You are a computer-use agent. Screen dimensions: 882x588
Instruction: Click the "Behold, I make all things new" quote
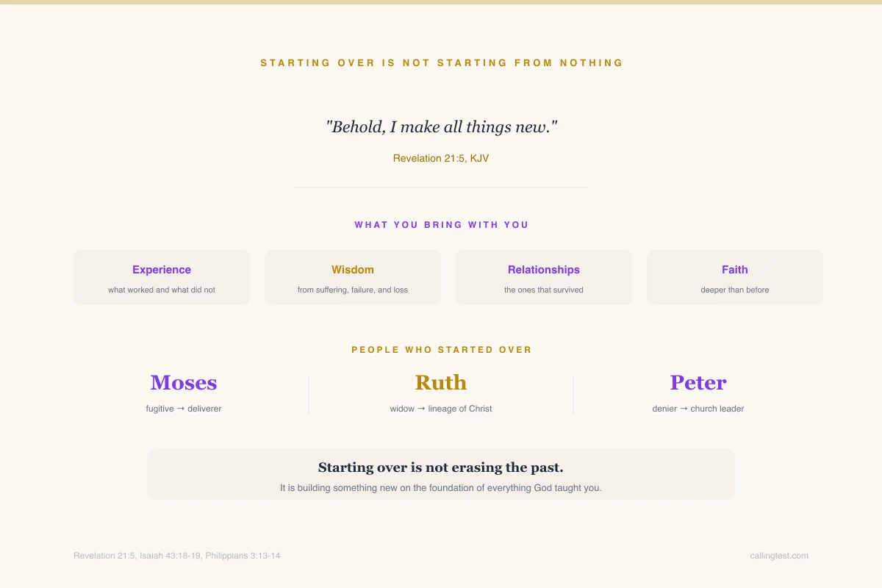pyautogui.click(x=441, y=127)
